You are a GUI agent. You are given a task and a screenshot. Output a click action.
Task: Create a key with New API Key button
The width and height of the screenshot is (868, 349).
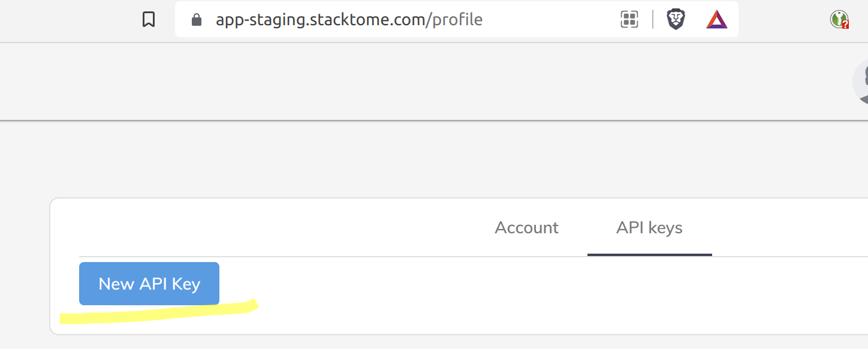point(149,284)
